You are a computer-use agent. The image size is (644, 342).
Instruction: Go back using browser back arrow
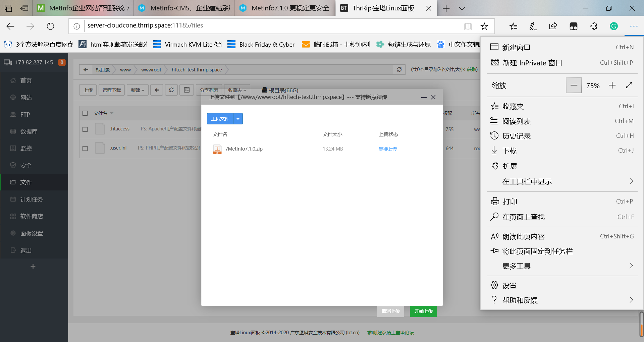coord(10,26)
